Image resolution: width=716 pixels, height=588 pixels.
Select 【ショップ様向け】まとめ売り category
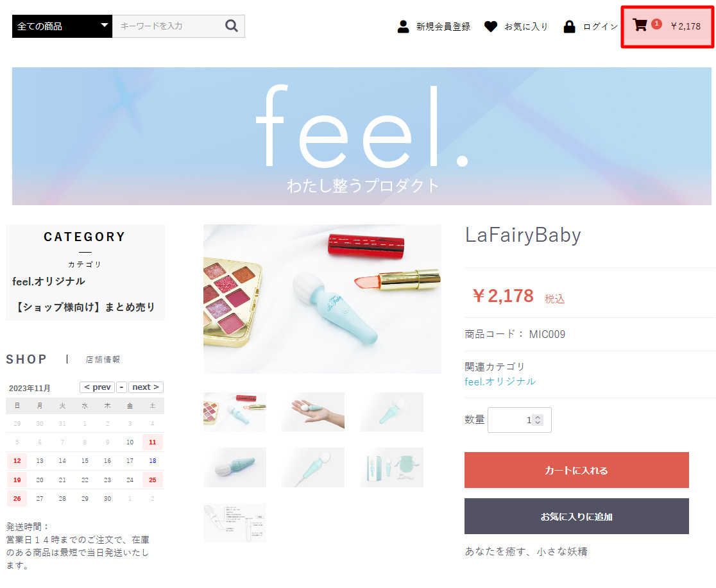pos(85,307)
